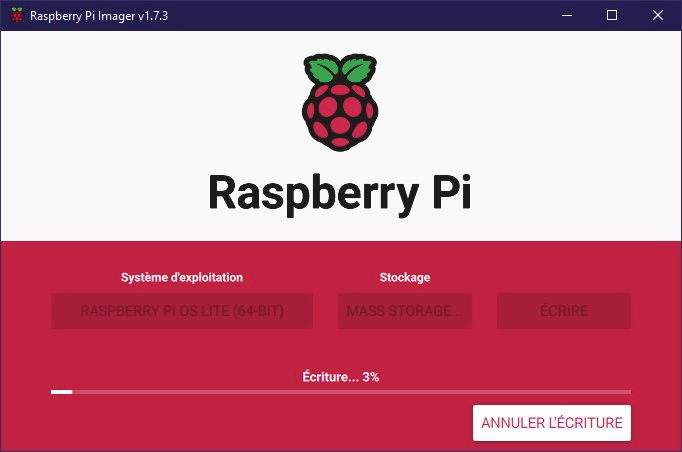
Task: Click the "Système d'exploitation" label
Action: click(182, 278)
